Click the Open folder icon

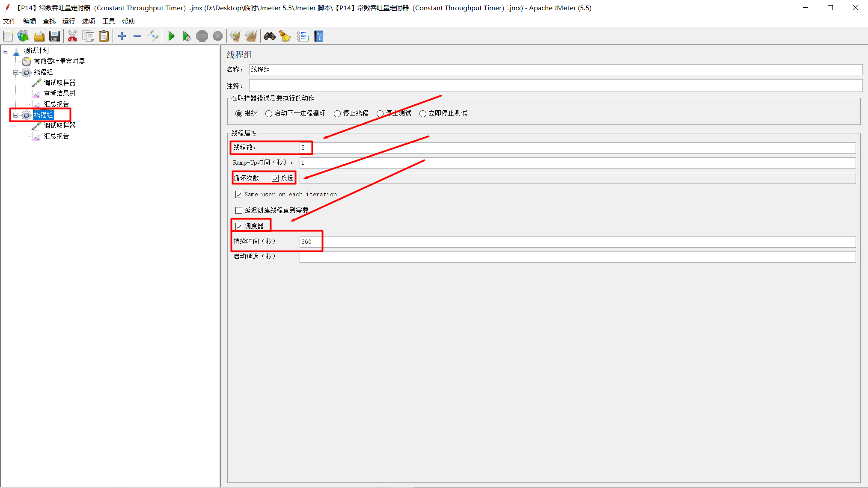39,36
